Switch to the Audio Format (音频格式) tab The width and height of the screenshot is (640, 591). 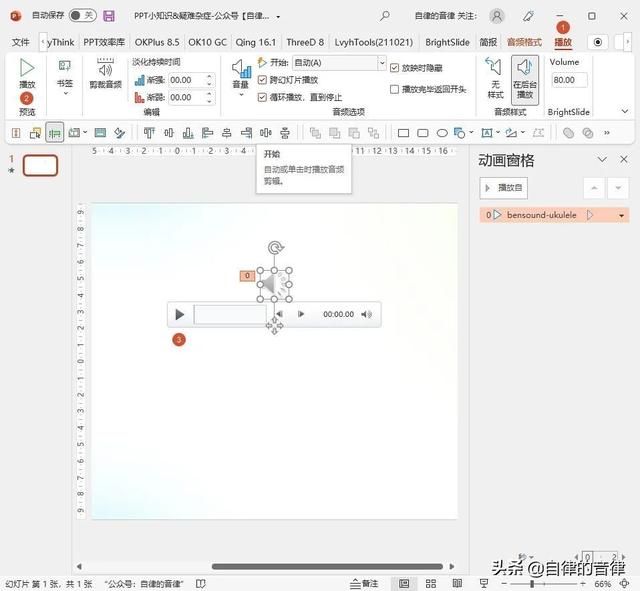pos(524,42)
